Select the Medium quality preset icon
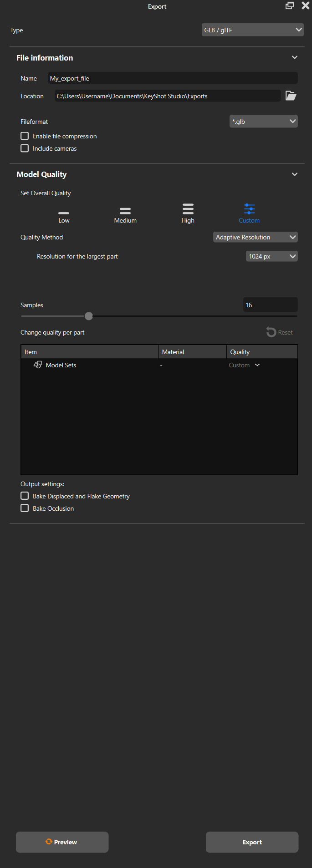Image resolution: width=312 pixels, height=868 pixels. [125, 211]
